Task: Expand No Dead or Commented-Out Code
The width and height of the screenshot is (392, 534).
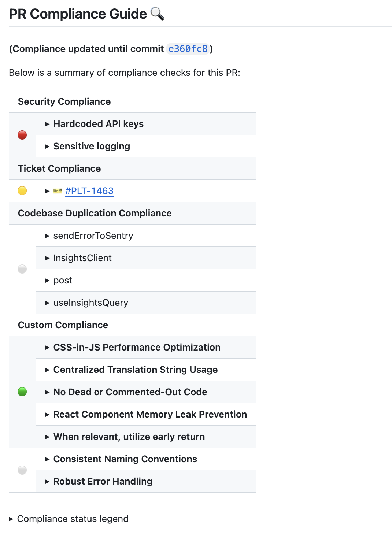Action: point(130,392)
